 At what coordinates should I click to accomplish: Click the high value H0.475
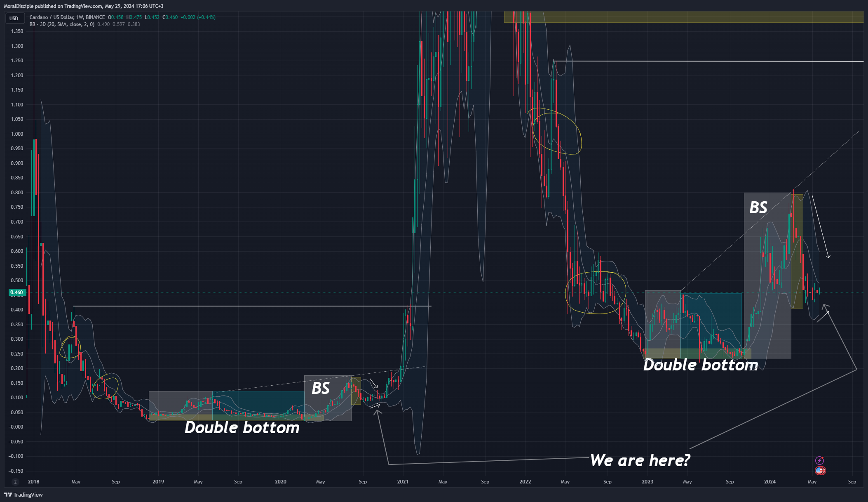[134, 17]
